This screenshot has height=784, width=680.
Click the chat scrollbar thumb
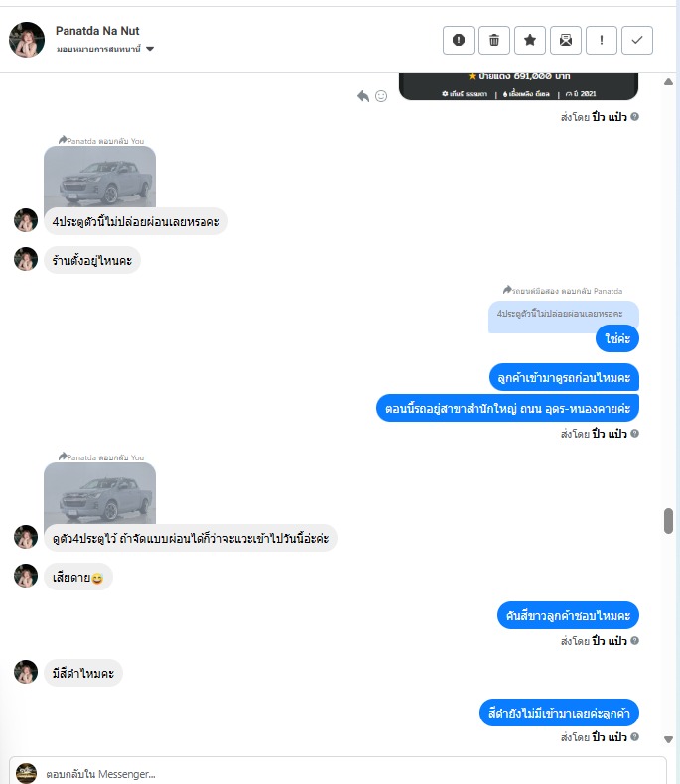click(668, 521)
